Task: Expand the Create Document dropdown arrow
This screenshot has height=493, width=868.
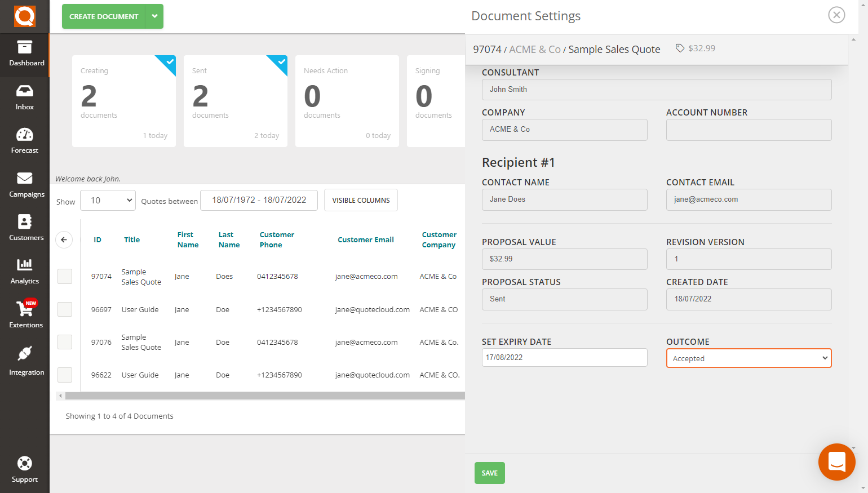Action: click(x=154, y=16)
